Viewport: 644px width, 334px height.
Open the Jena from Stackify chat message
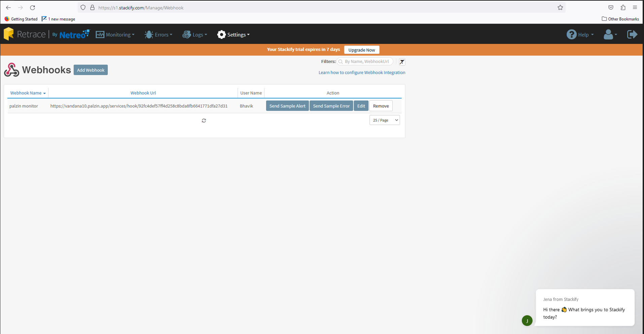tap(585, 308)
